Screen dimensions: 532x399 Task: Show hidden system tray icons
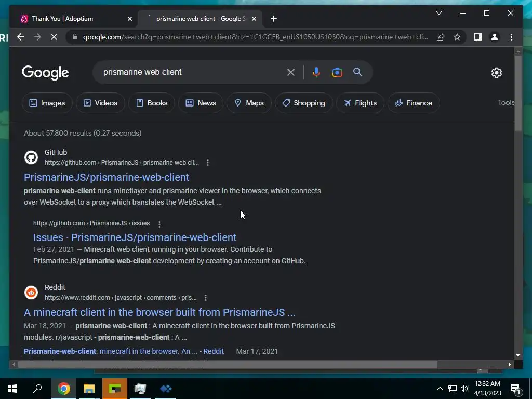point(440,389)
